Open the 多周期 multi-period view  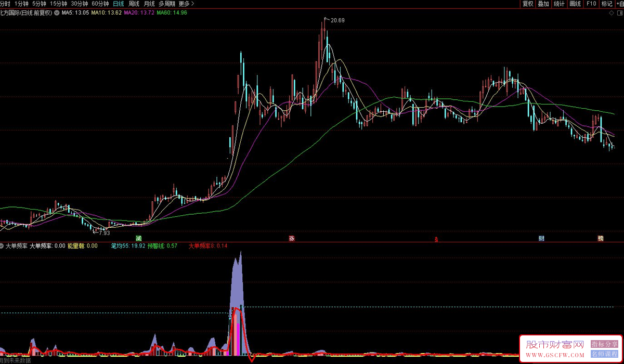pyautogui.click(x=167, y=4)
